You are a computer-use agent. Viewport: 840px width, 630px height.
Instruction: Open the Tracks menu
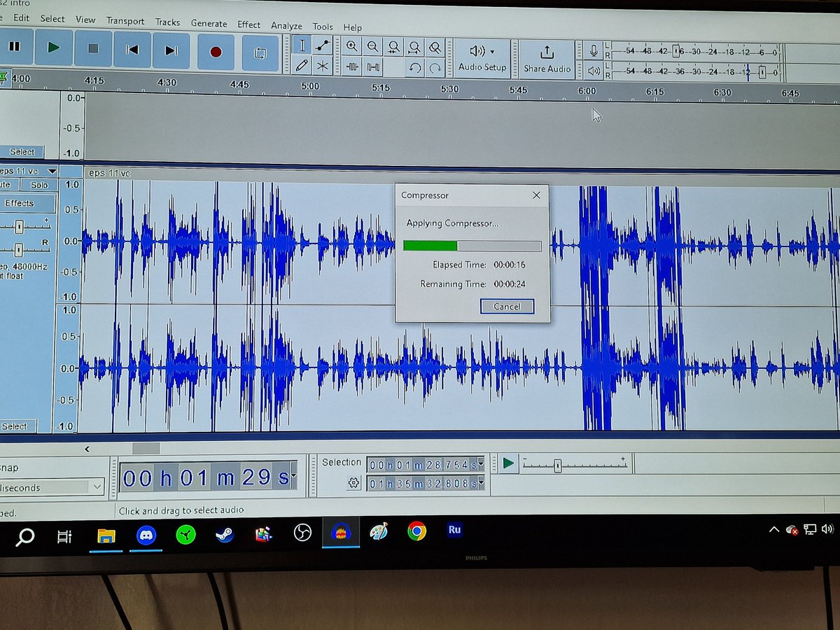click(167, 22)
